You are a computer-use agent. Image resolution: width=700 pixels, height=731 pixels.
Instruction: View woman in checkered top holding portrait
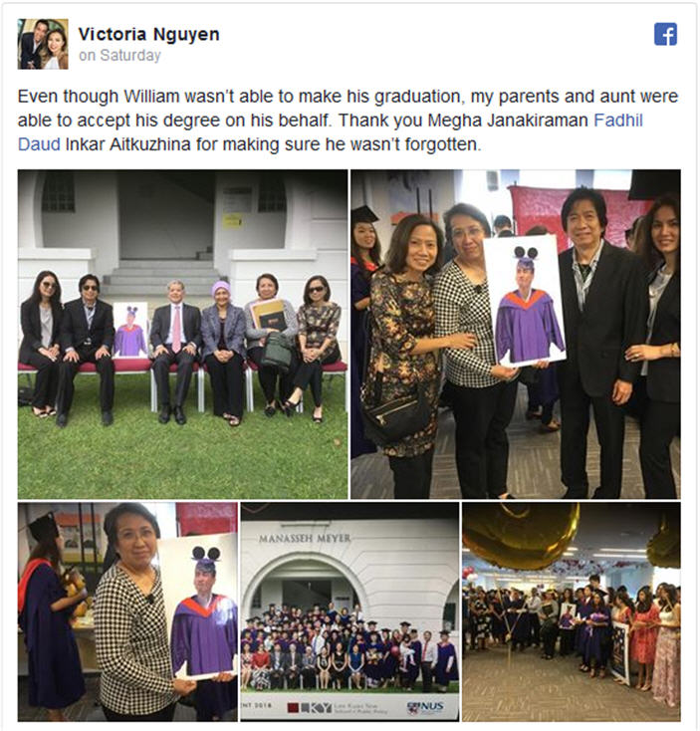point(127,611)
